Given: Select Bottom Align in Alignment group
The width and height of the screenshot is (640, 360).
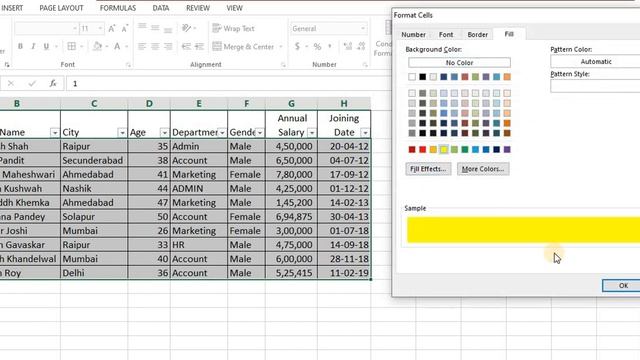Looking at the screenshot, I should 168,29.
